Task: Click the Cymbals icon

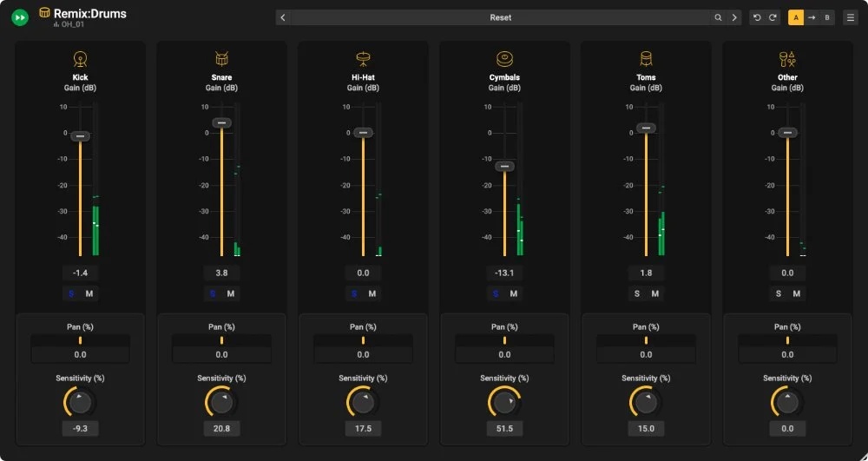Action: (504, 59)
